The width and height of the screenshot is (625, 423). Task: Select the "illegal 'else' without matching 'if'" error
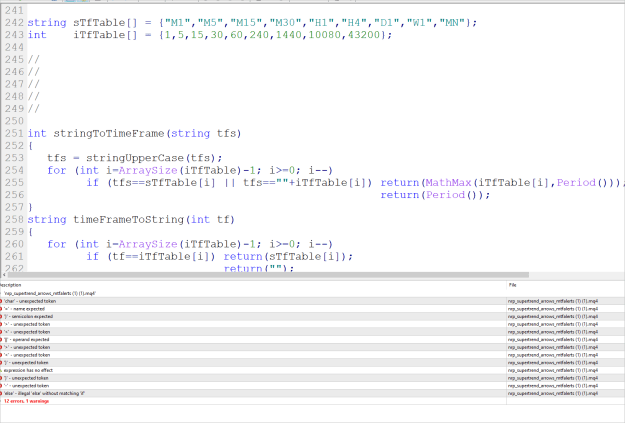tap(312, 393)
